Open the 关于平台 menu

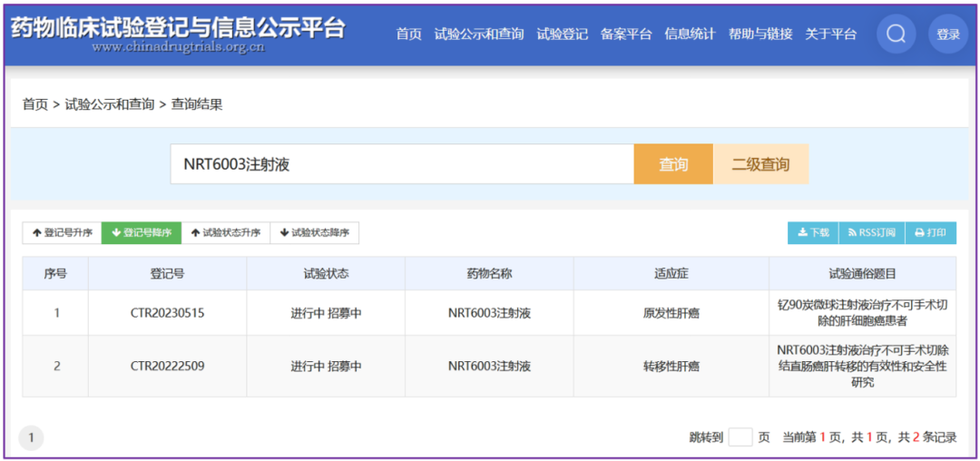[x=830, y=34]
